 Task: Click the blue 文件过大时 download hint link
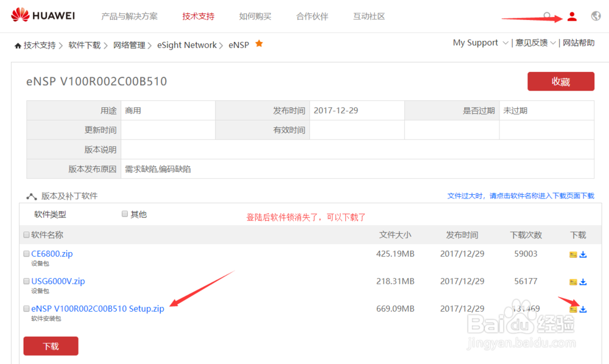tap(521, 196)
